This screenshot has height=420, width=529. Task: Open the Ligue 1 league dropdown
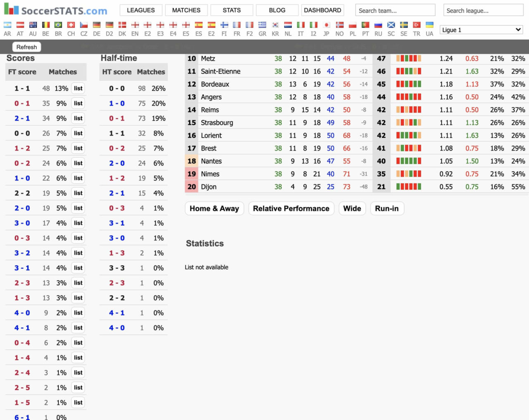click(481, 30)
